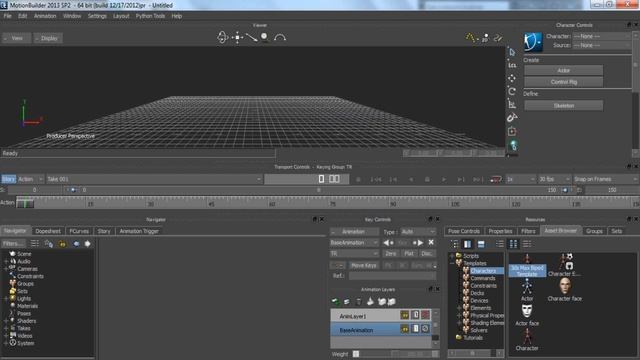Select the orbit camera tool in the viewer
This screenshot has height=360, width=640.
(x=222, y=38)
